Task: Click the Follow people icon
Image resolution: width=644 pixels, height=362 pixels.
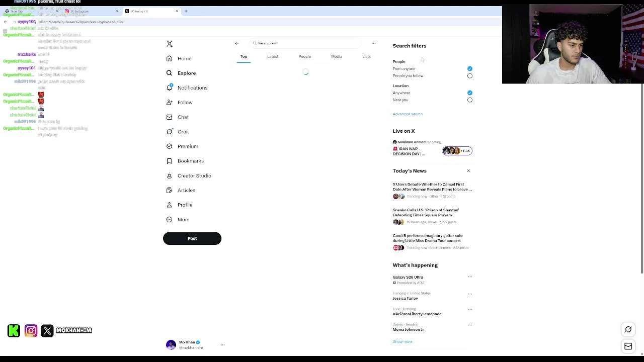Action: (x=170, y=102)
